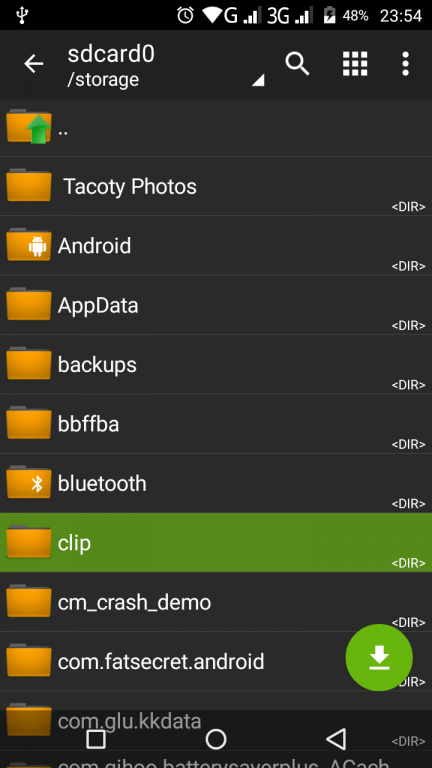Screen dimensions: 432x768
Task: Tap the green download floating button
Action: [379, 657]
